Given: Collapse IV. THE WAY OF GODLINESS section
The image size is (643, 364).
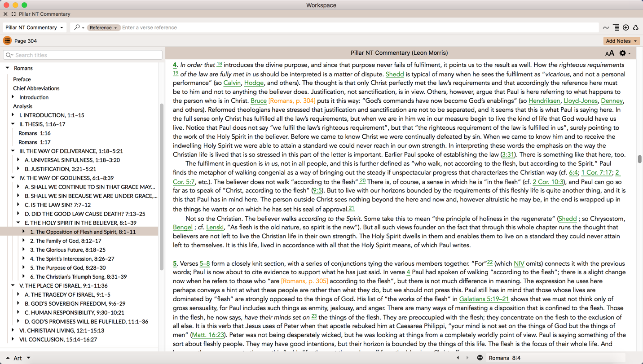Looking at the screenshot, I should pyautogui.click(x=13, y=178).
